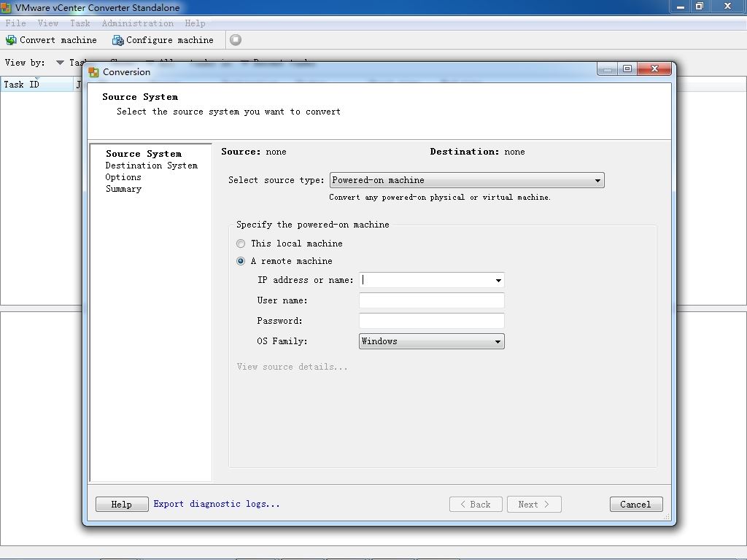Click the Help button in Conversion dialog
The width and height of the screenshot is (747, 560).
click(x=122, y=505)
